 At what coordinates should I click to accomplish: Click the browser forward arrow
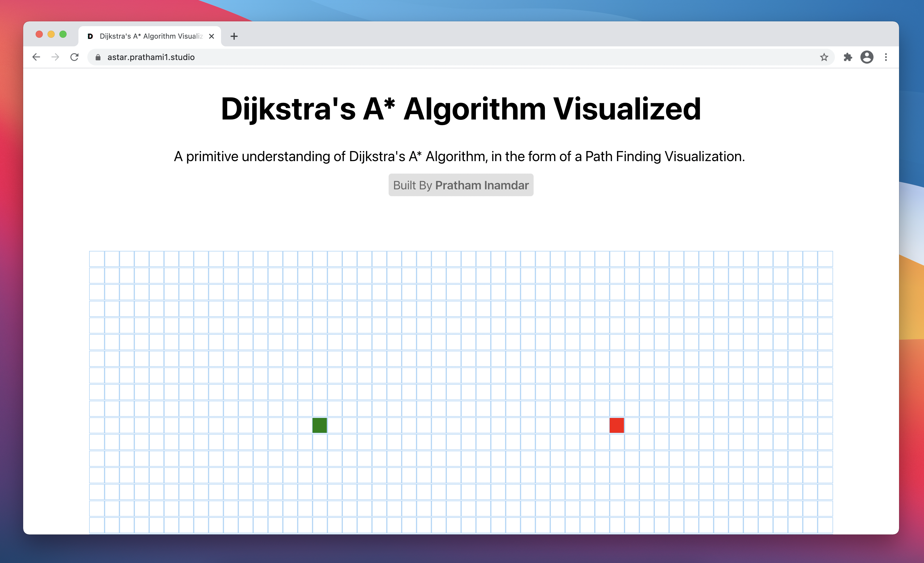click(55, 57)
